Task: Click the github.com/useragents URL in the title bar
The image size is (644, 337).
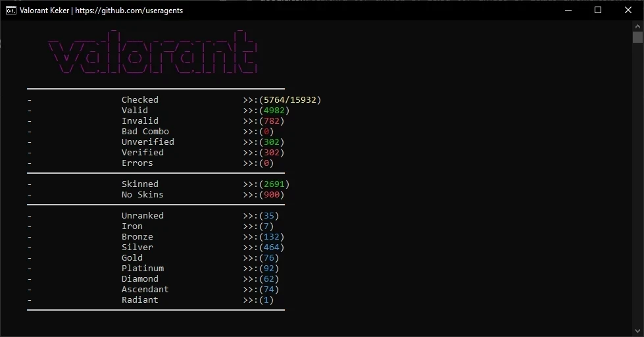Action: tap(129, 11)
